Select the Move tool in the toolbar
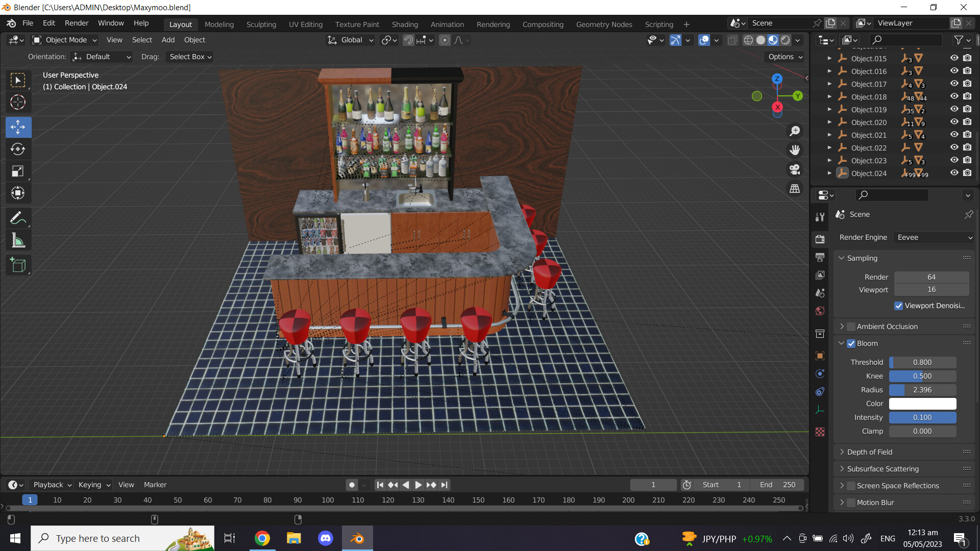This screenshot has height=551, width=980. coord(18,127)
